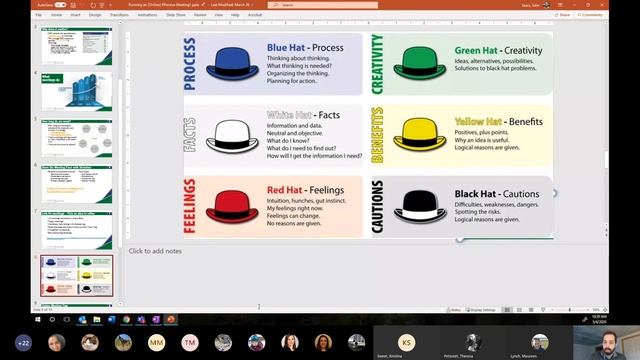Toggle the Notes button in the status bar
The image size is (640, 360).
tap(453, 310)
